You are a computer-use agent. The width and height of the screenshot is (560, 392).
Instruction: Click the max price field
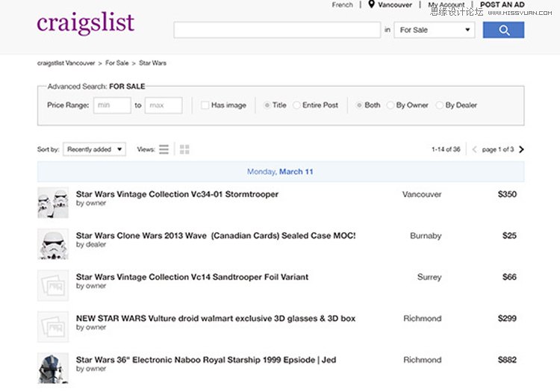pyautogui.click(x=164, y=105)
